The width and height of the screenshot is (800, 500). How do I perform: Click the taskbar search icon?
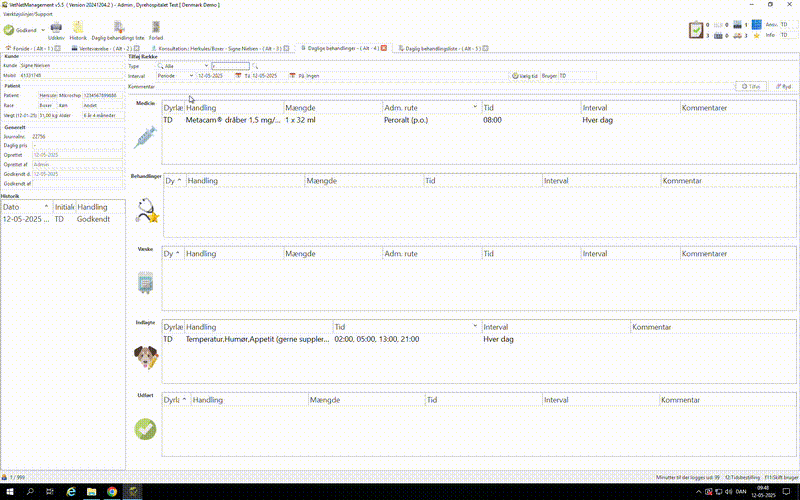coord(30,491)
